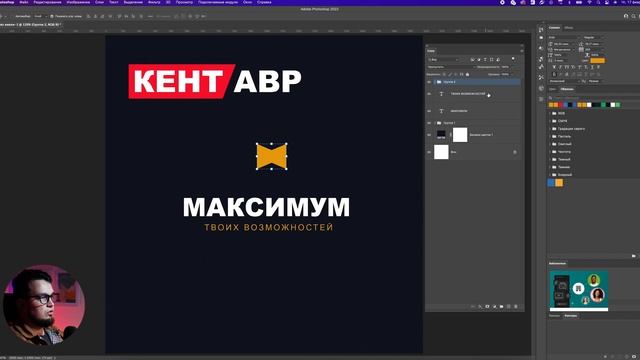640x360 pixels.
Task: Open the Layers panel menu icon
Action: pyautogui.click(x=521, y=51)
